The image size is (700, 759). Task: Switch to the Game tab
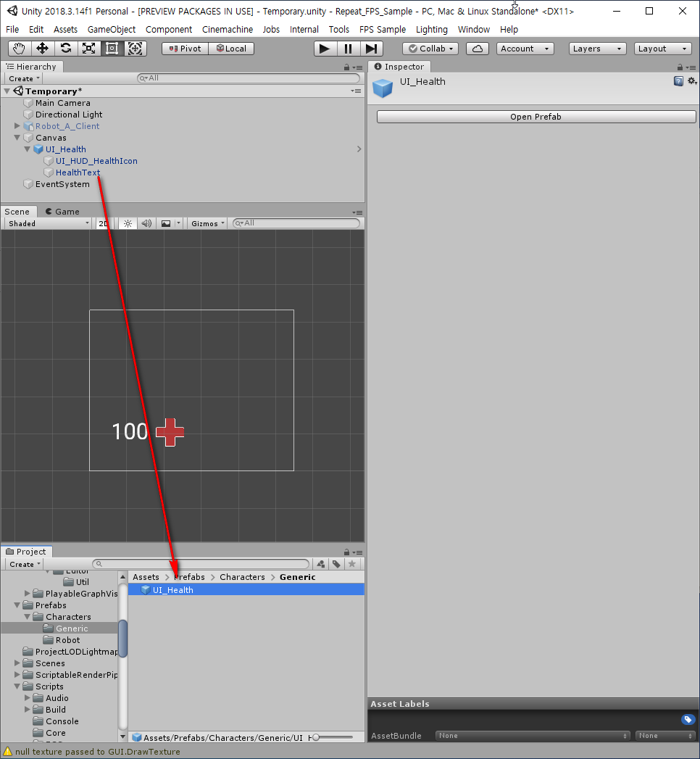[62, 212]
